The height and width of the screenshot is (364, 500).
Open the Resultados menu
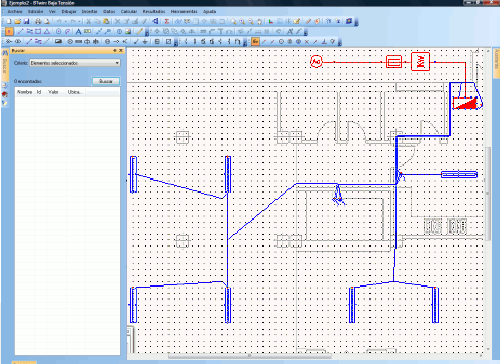(154, 11)
